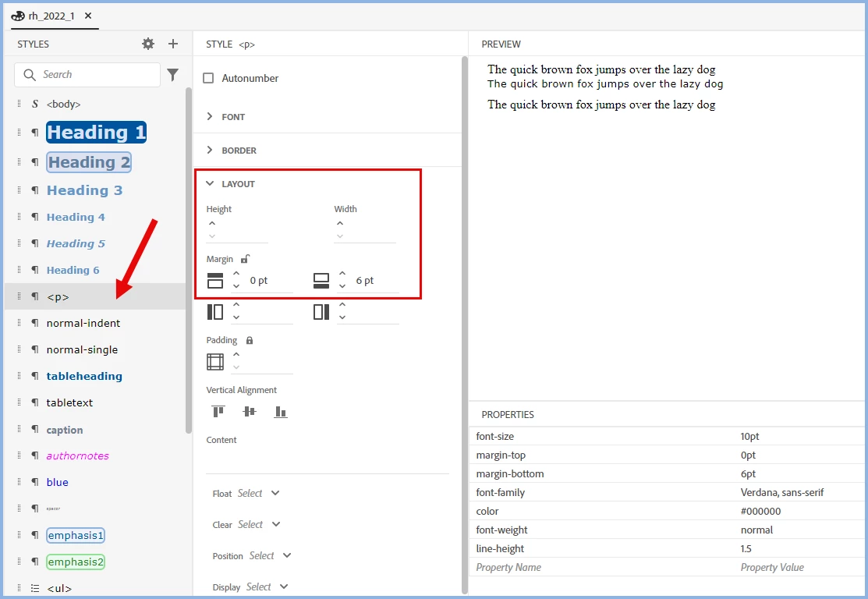Increase the Width value
Screen dimensions: 868x599
click(x=340, y=223)
